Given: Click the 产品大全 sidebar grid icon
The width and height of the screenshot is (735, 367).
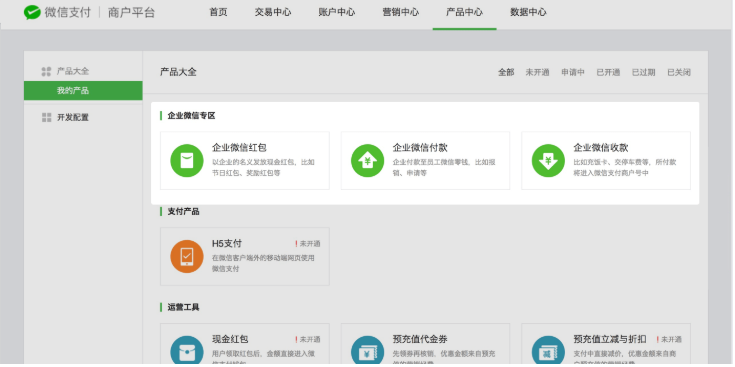Looking at the screenshot, I should [46, 71].
